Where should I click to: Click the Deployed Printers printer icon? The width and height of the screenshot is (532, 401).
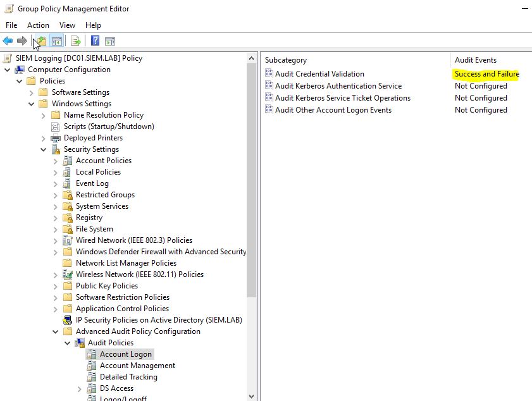coord(55,138)
